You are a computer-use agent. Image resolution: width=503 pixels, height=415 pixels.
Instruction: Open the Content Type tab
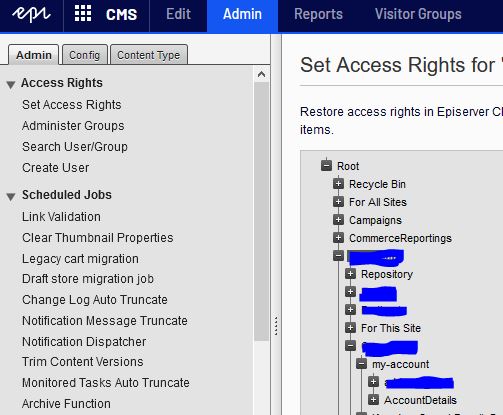point(149,55)
